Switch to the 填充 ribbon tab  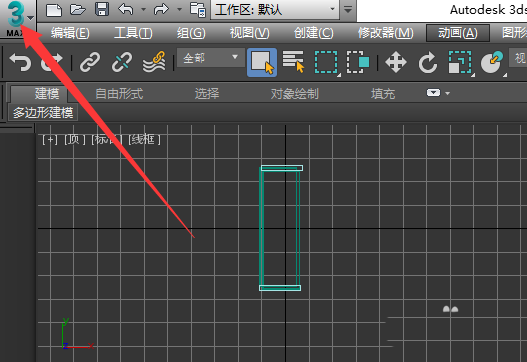pos(383,93)
